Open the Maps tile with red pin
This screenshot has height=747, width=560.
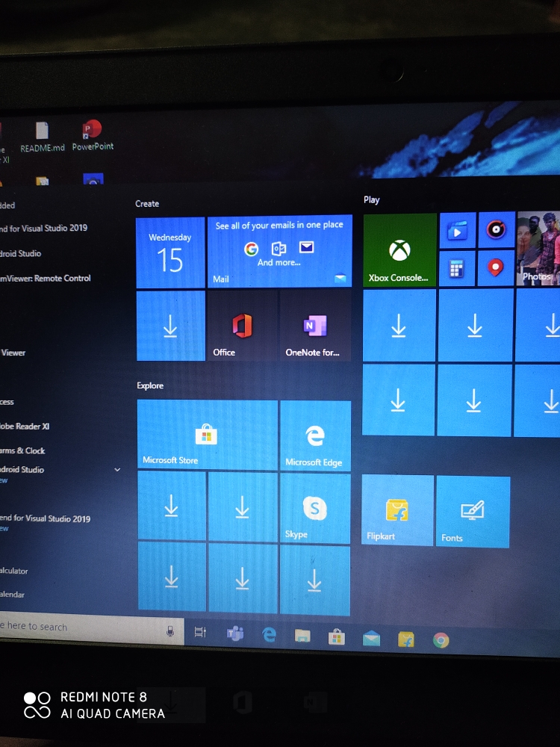click(x=496, y=268)
